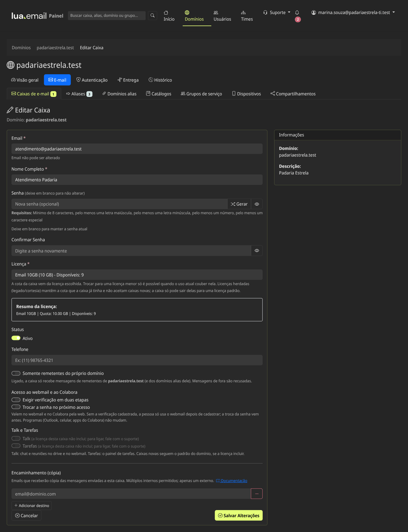Open the Documentação link
This screenshot has height=532, width=408.
pyautogui.click(x=232, y=481)
